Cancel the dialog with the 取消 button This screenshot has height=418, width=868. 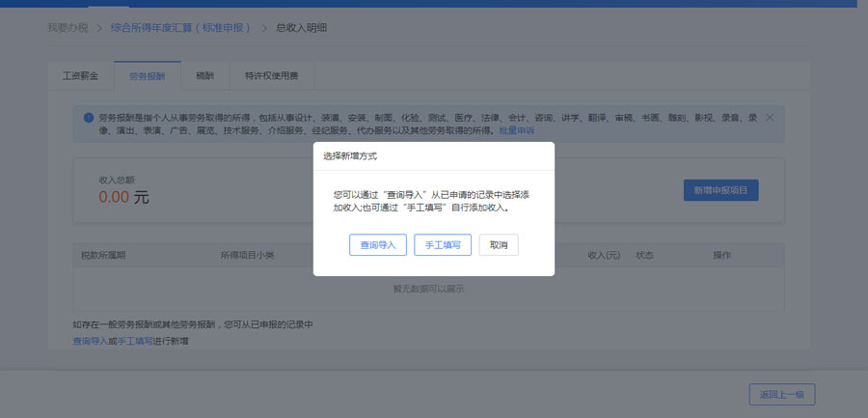[x=499, y=245]
